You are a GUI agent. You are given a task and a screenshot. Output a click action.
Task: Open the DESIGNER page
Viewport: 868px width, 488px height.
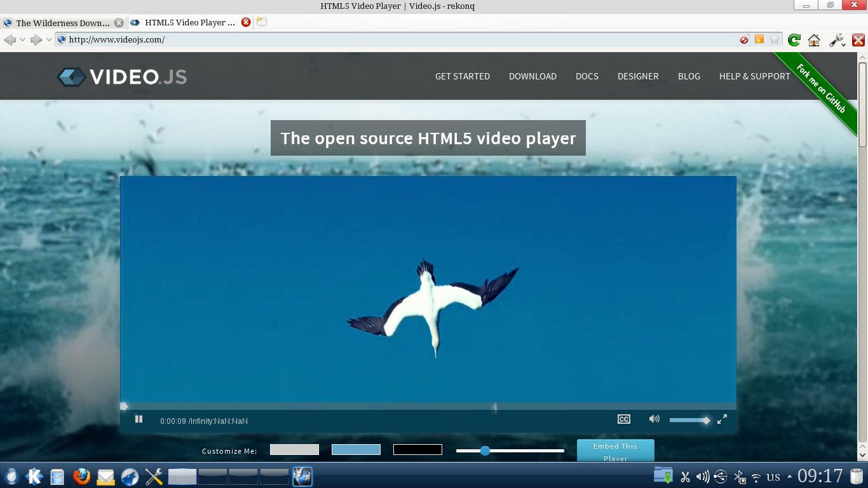(638, 76)
